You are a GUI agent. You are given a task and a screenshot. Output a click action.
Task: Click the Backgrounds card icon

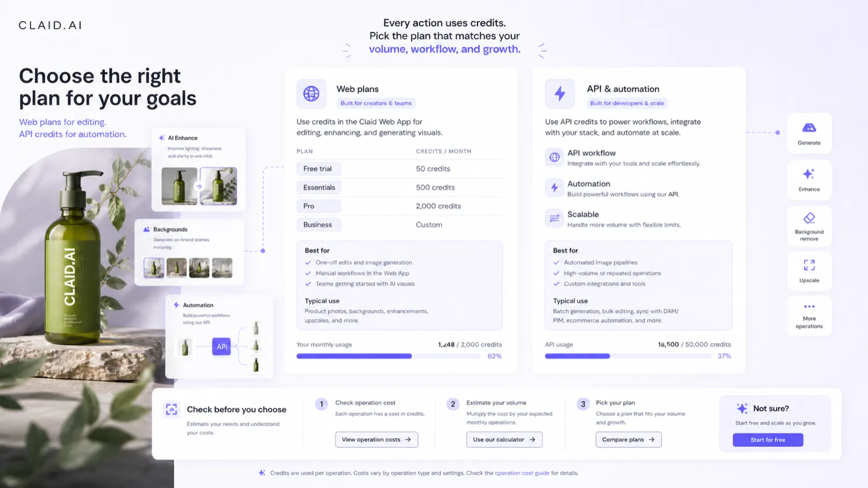tap(146, 230)
